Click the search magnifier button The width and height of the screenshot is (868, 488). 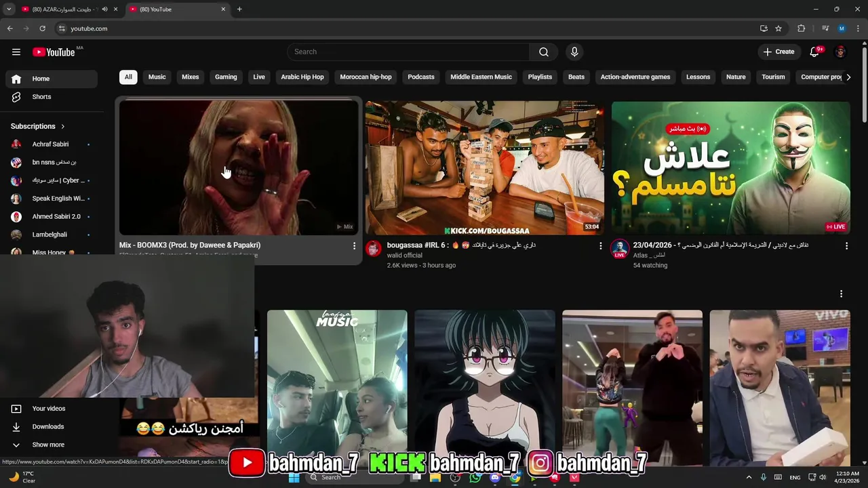tap(544, 52)
